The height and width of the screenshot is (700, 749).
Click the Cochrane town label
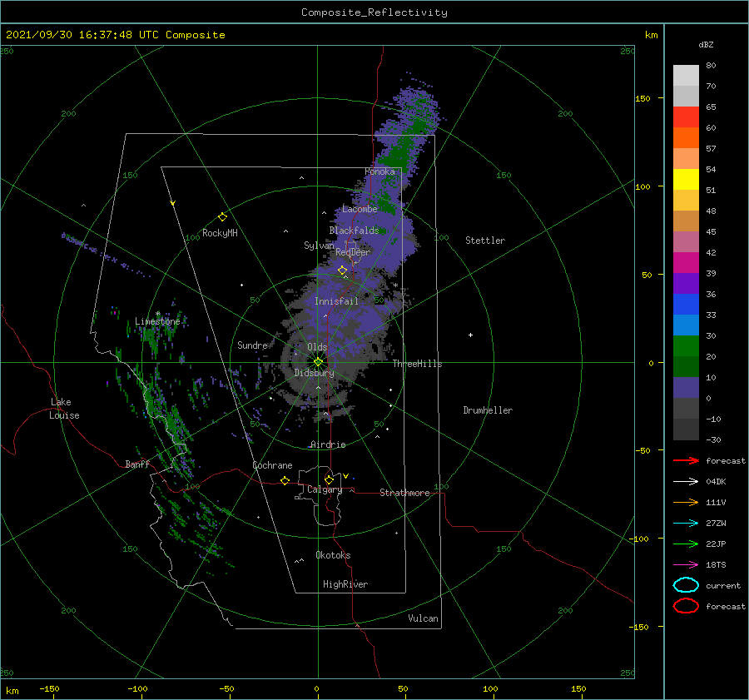[272, 465]
